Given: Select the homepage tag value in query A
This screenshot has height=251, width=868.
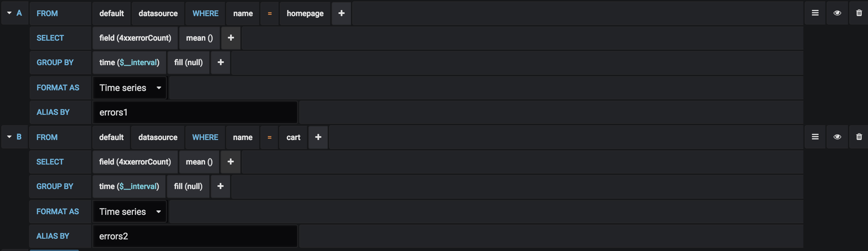Looking at the screenshot, I should (x=305, y=13).
